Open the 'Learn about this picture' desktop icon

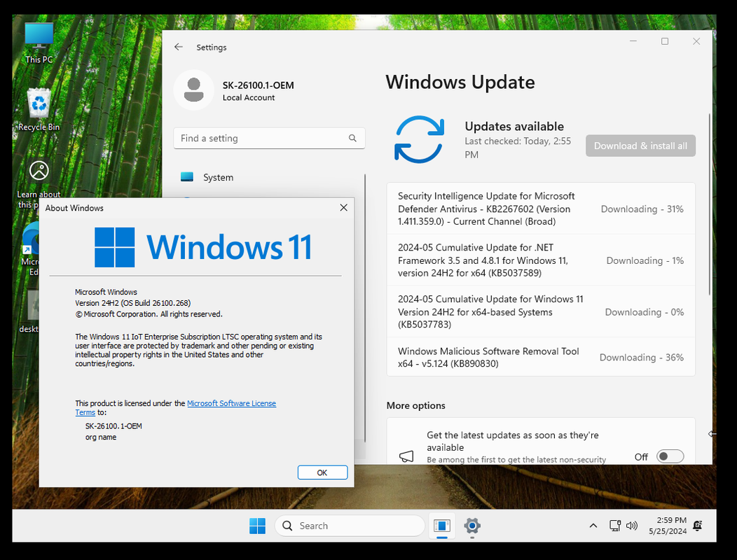coord(39,184)
